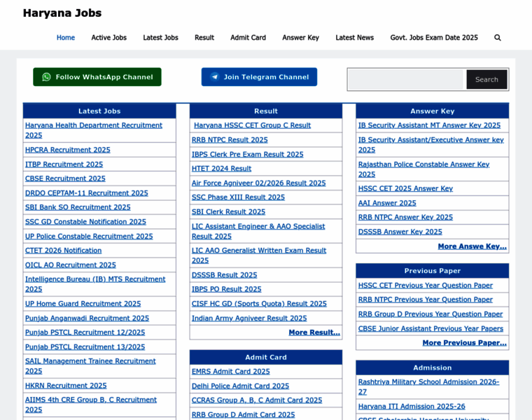This screenshot has width=532, height=420.
Task: Open SBI Clerk Result 2025 link
Action: (x=228, y=211)
